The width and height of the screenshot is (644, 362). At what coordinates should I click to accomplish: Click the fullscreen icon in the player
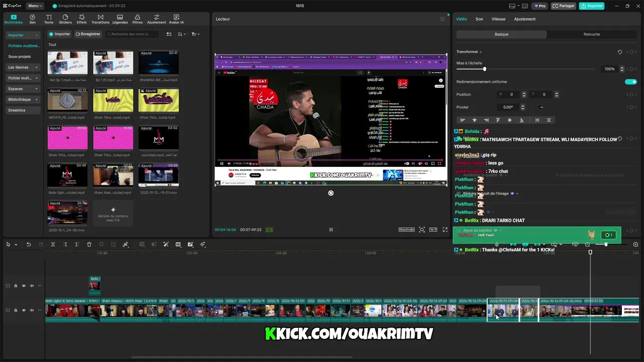coord(445,230)
